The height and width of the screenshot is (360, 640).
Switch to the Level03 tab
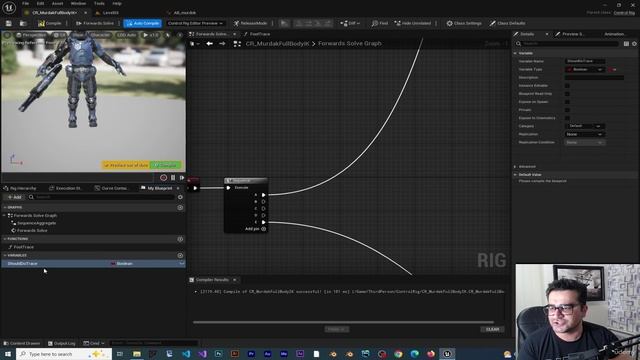tap(107, 13)
